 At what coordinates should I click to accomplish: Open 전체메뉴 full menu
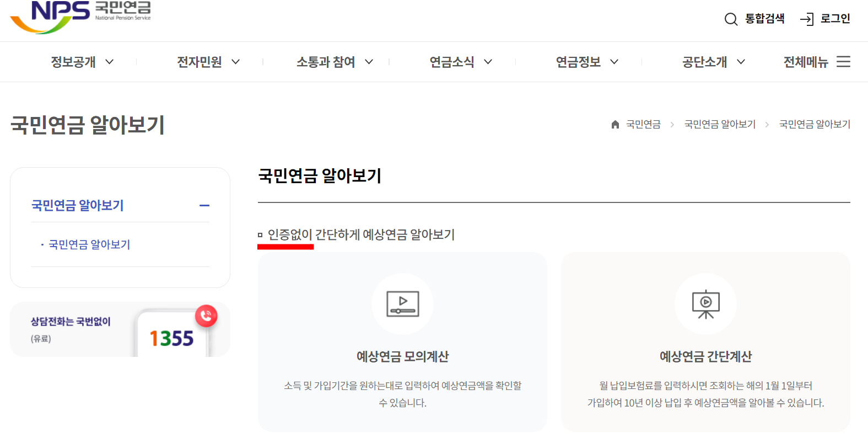[806, 62]
